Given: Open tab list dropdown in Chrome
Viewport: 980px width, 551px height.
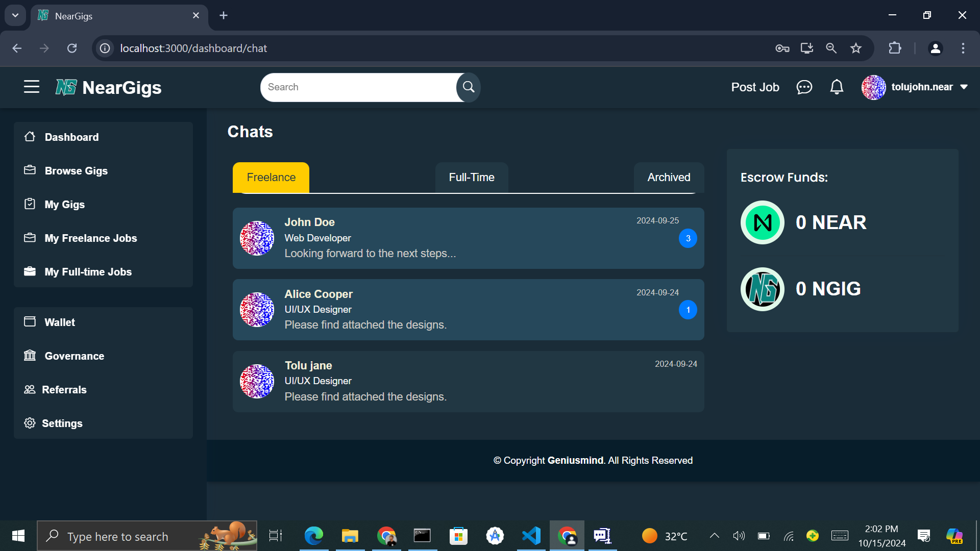Looking at the screenshot, I should tap(15, 15).
